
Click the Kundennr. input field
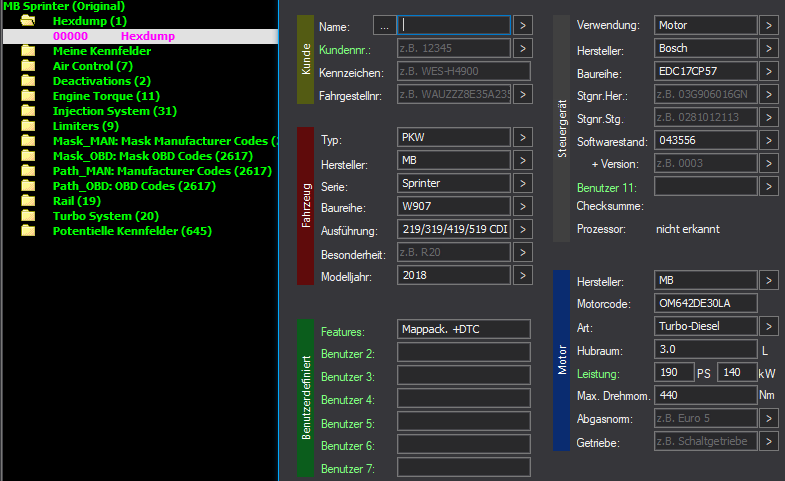(x=454, y=49)
